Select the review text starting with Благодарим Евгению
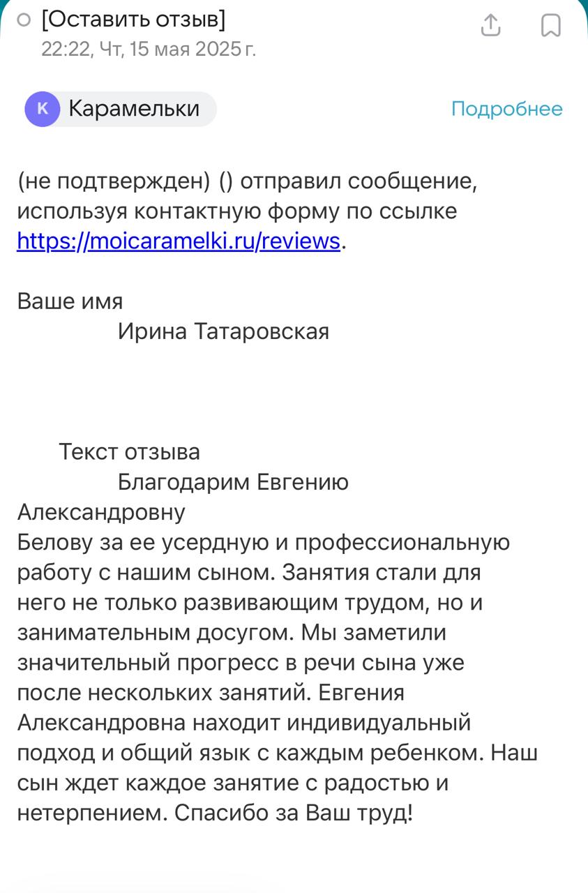Image resolution: width=588 pixels, height=893 pixels. 230,481
